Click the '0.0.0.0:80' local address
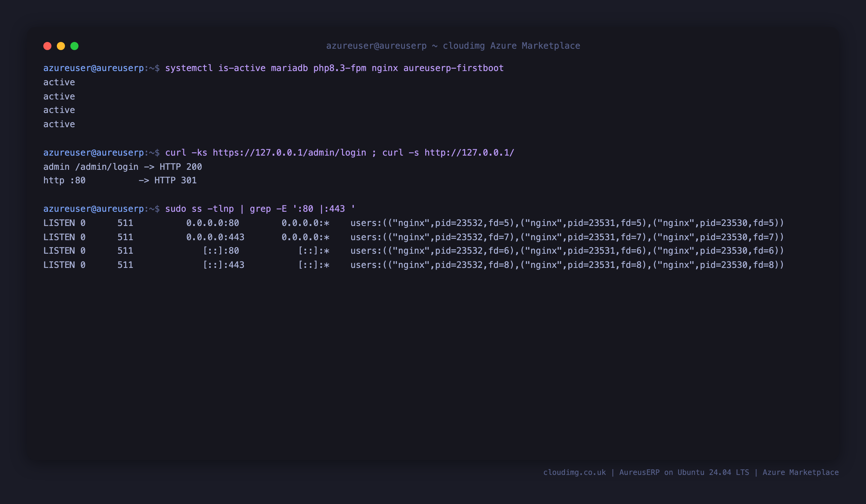Image resolution: width=866 pixels, height=504 pixels. point(213,223)
